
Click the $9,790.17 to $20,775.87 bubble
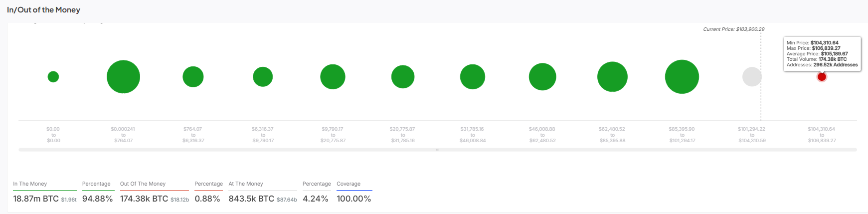pos(333,77)
